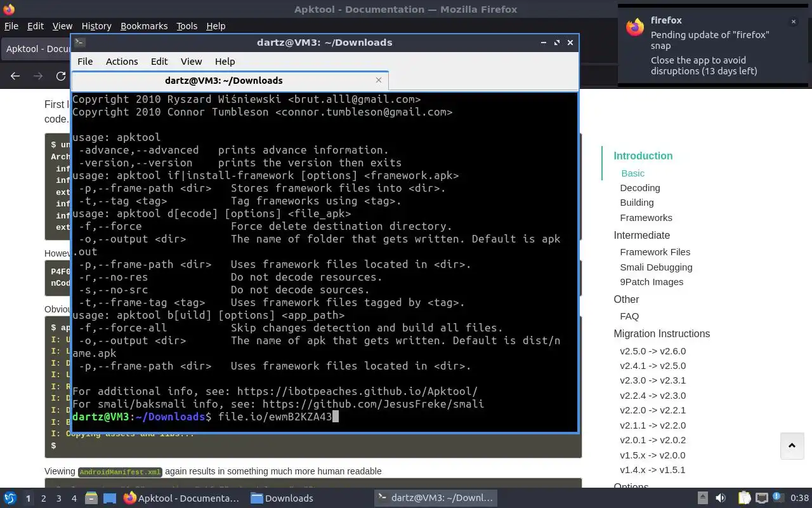Switch to workspace 2 in the pager
Viewport: 812px width, 508px height.
click(43, 498)
